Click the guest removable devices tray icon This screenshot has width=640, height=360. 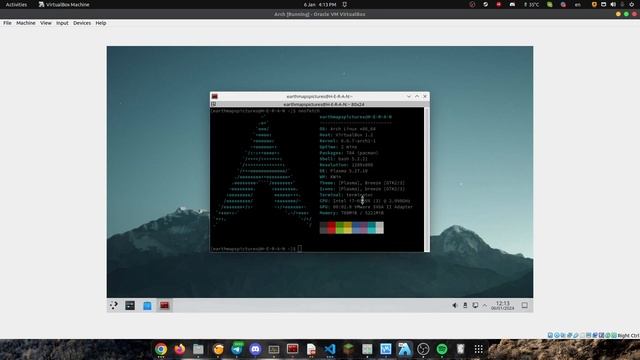(465, 305)
